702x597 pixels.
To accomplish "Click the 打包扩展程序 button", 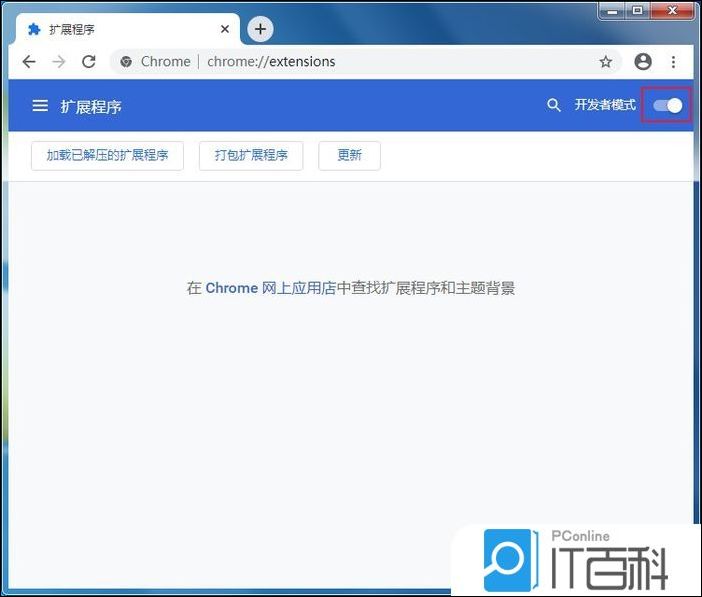I will (x=251, y=155).
